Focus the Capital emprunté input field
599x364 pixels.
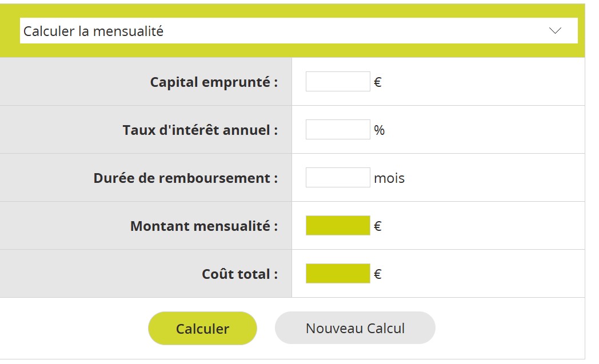[x=338, y=82]
